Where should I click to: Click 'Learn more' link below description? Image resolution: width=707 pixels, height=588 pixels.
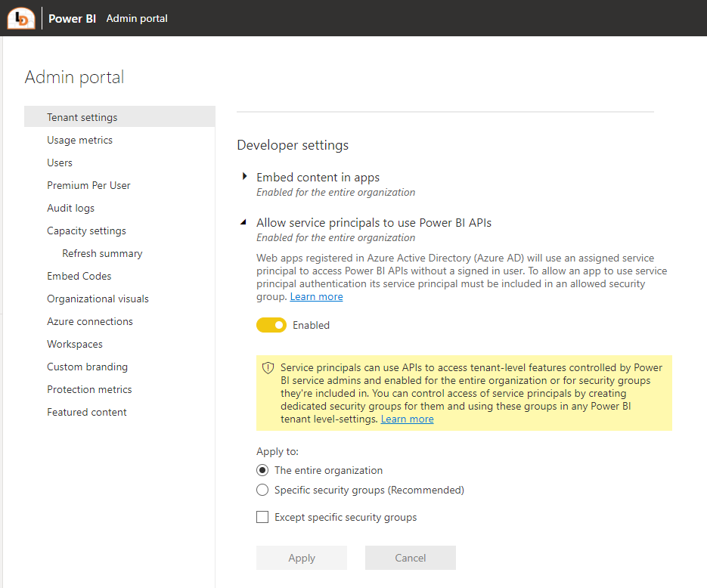pos(316,296)
